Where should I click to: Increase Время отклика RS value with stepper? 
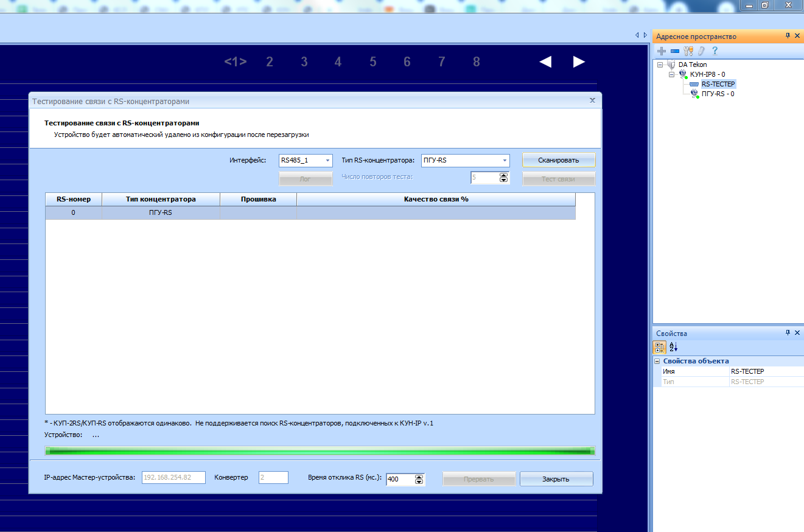coord(419,477)
